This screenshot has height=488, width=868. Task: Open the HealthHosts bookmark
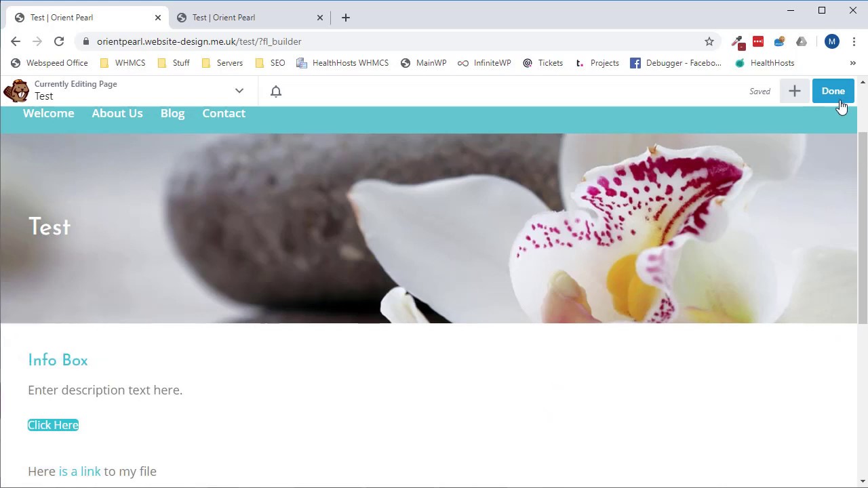pos(765,63)
